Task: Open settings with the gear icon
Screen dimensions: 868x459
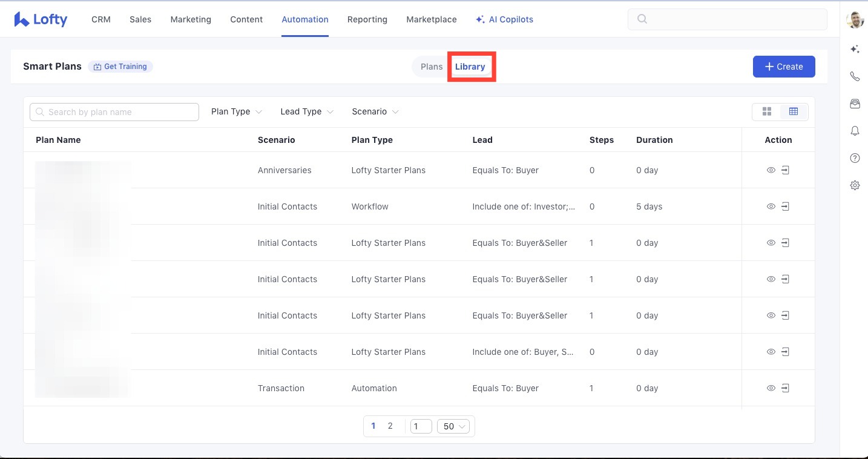Action: pyautogui.click(x=855, y=185)
